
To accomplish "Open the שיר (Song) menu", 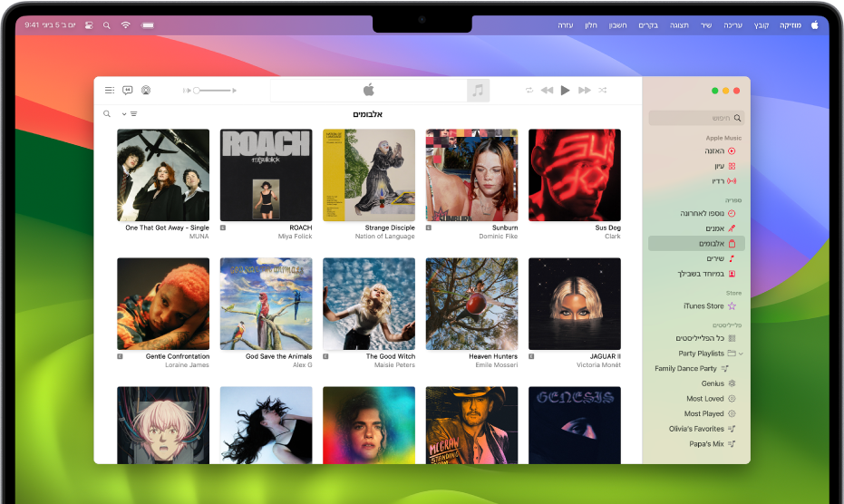I will click(x=705, y=25).
